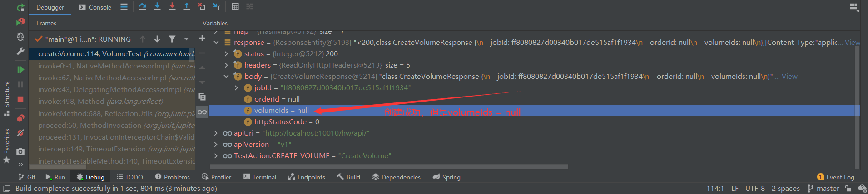This screenshot has height=194, width=868.
Task: Click the Rerun debug icon
Action: [20, 7]
